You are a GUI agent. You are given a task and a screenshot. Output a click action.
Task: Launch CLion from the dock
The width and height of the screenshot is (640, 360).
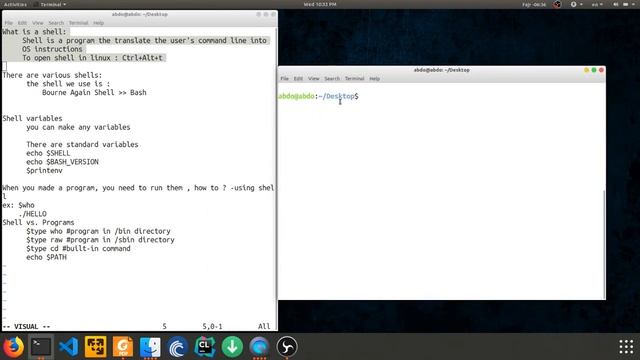pyautogui.click(x=205, y=347)
